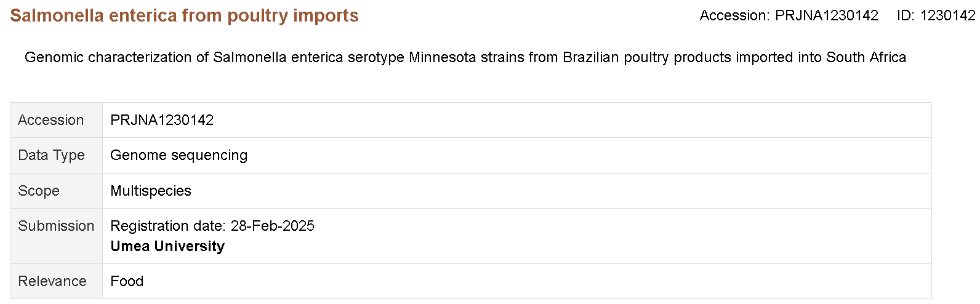The width and height of the screenshot is (980, 304).
Task: Select the 'Food' relevance value
Action: click(x=127, y=281)
